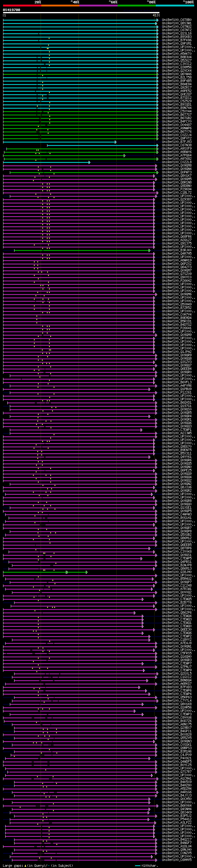The width and height of the screenshot is (197, 868).
Task: Select hit label UniRef100_C0Z2J4
Action: click(x=177, y=135)
